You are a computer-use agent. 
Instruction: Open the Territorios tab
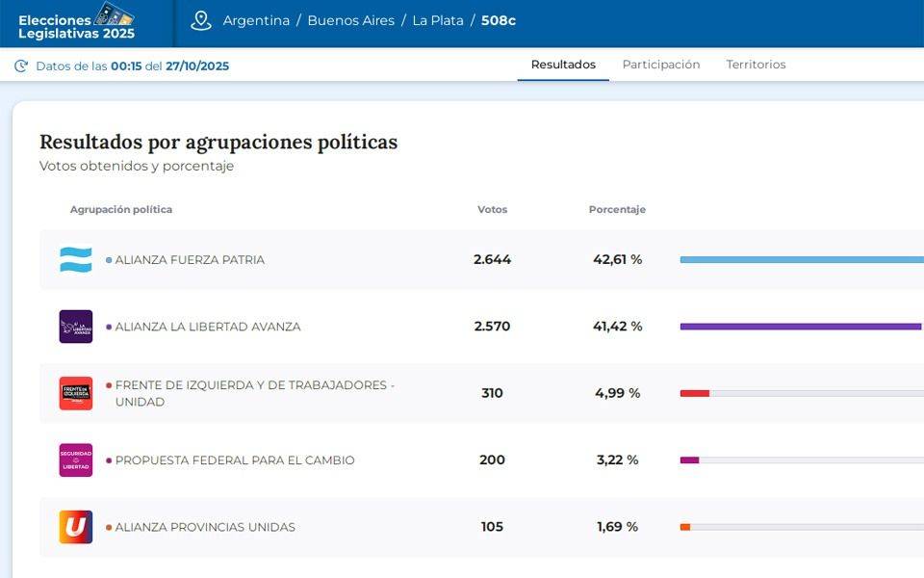pyautogui.click(x=756, y=65)
